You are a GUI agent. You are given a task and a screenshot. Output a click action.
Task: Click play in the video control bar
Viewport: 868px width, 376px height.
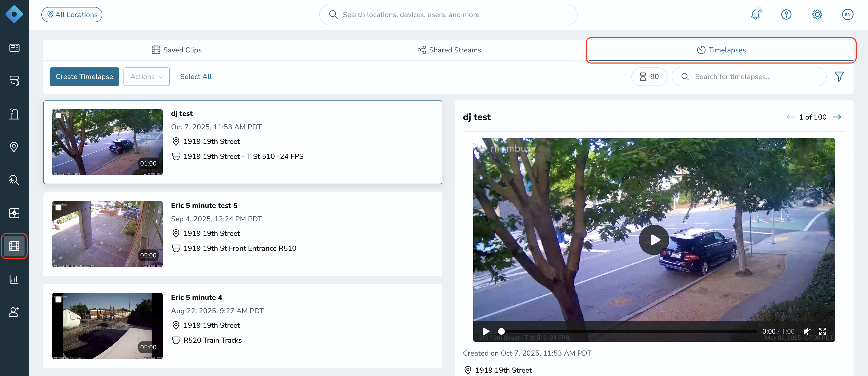(x=486, y=331)
